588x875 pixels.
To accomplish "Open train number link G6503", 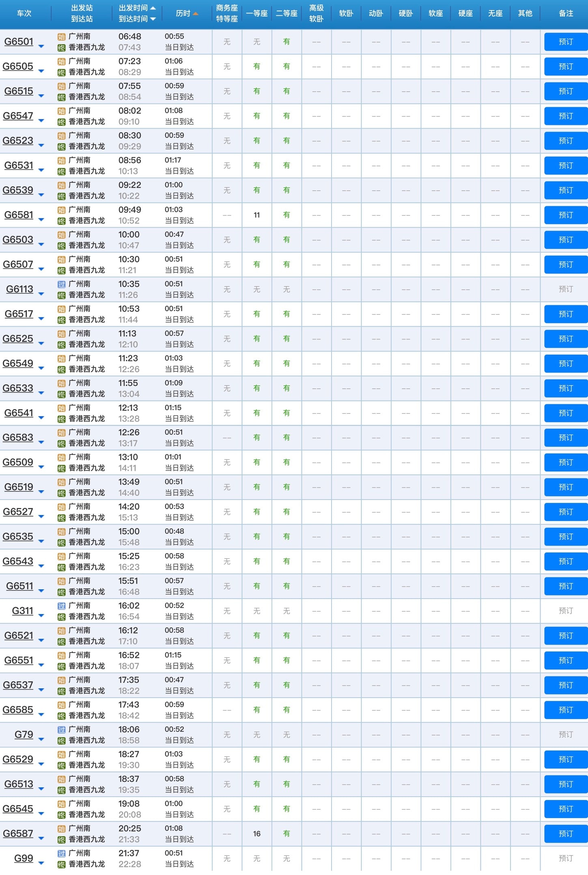I will pos(18,239).
